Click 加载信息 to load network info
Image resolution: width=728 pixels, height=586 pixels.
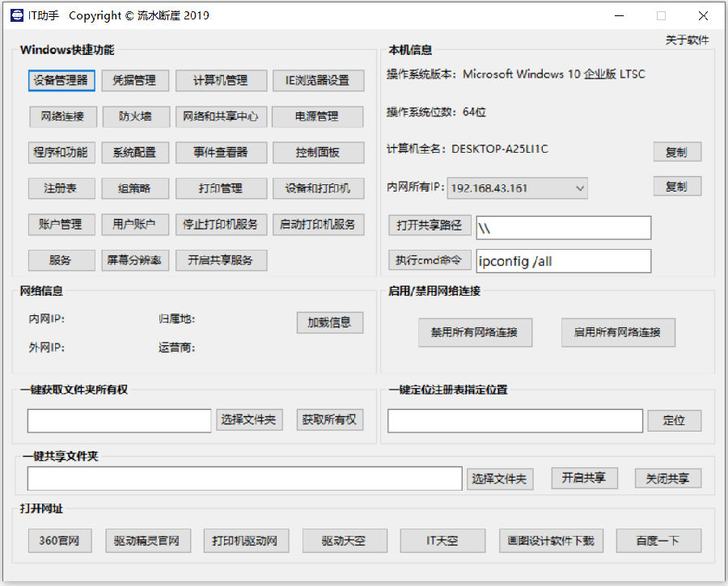(329, 323)
